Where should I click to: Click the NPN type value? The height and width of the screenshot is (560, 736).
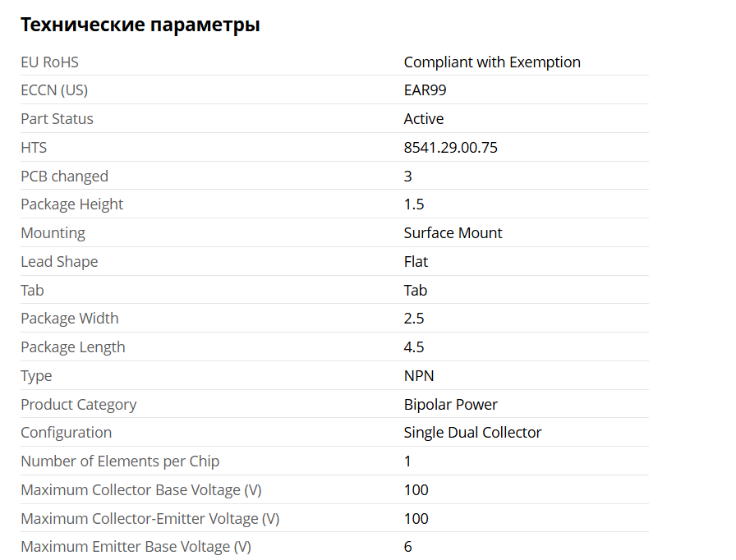click(418, 376)
